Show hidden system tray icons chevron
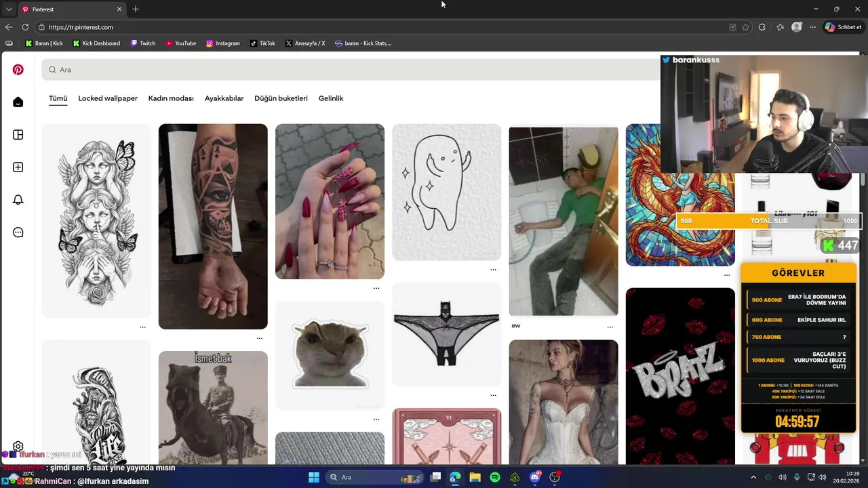 [x=753, y=477]
